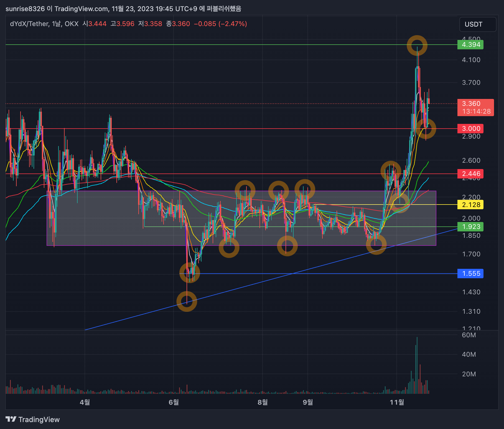Click the tallest volume bar in November

pos(417,365)
